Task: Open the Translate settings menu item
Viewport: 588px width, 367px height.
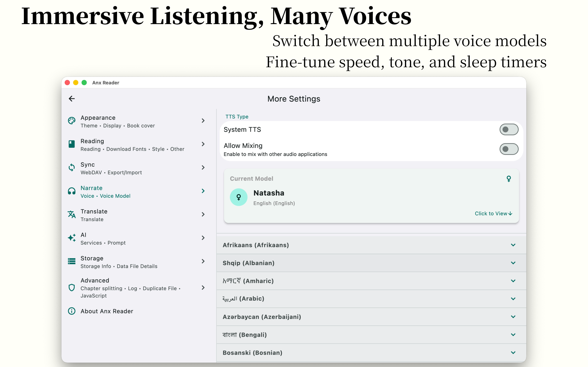Action: pyautogui.click(x=136, y=215)
